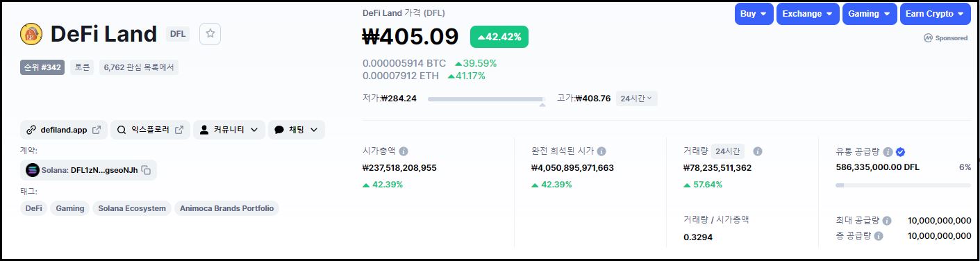Click the low-high price range slider bar
Viewport: 980px width, 261px height.
point(486,99)
